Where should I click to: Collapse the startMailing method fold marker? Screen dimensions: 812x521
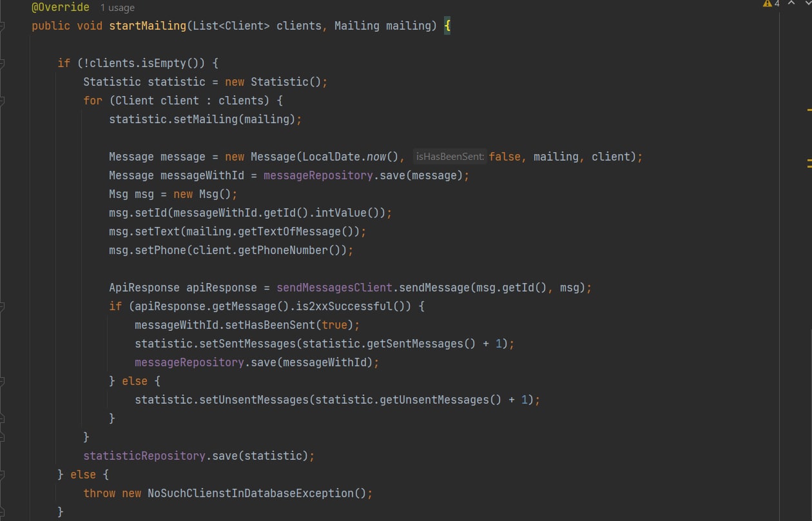2,26
